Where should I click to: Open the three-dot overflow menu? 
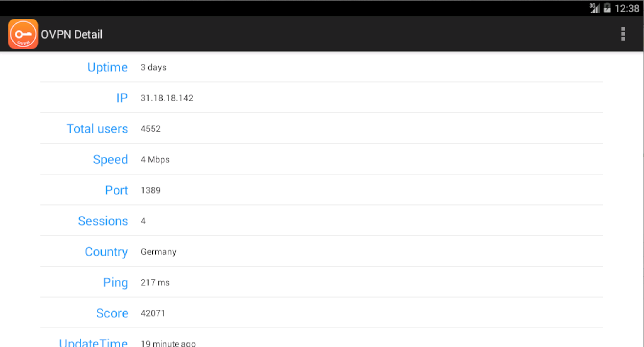pos(623,34)
